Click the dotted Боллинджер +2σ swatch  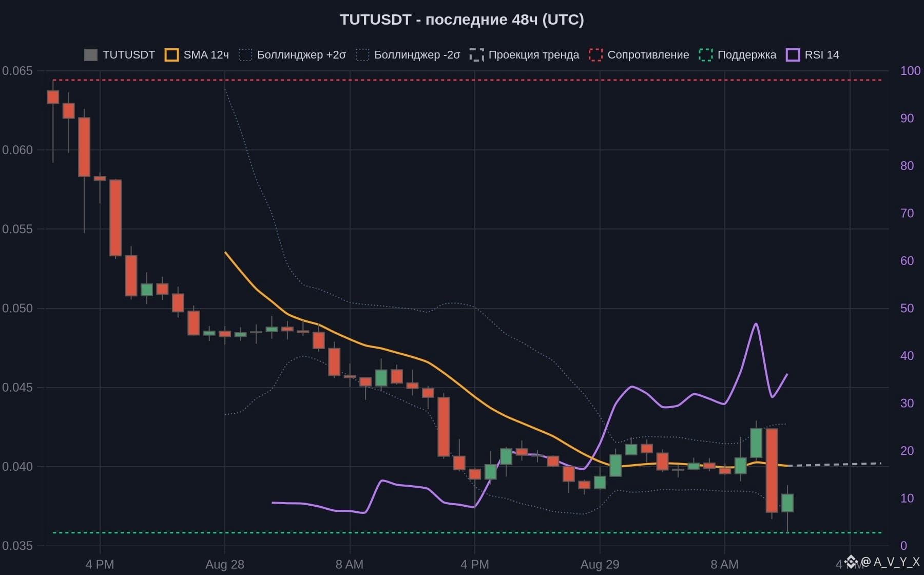point(245,55)
